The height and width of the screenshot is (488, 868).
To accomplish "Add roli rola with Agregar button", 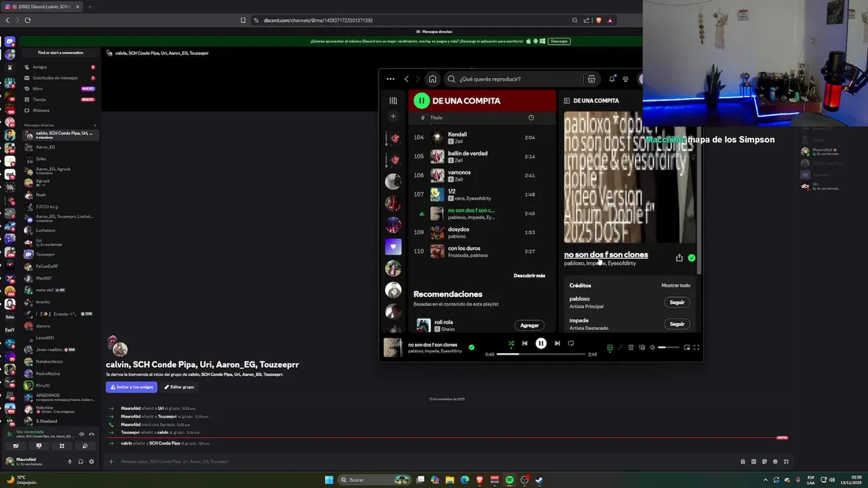I will [530, 325].
